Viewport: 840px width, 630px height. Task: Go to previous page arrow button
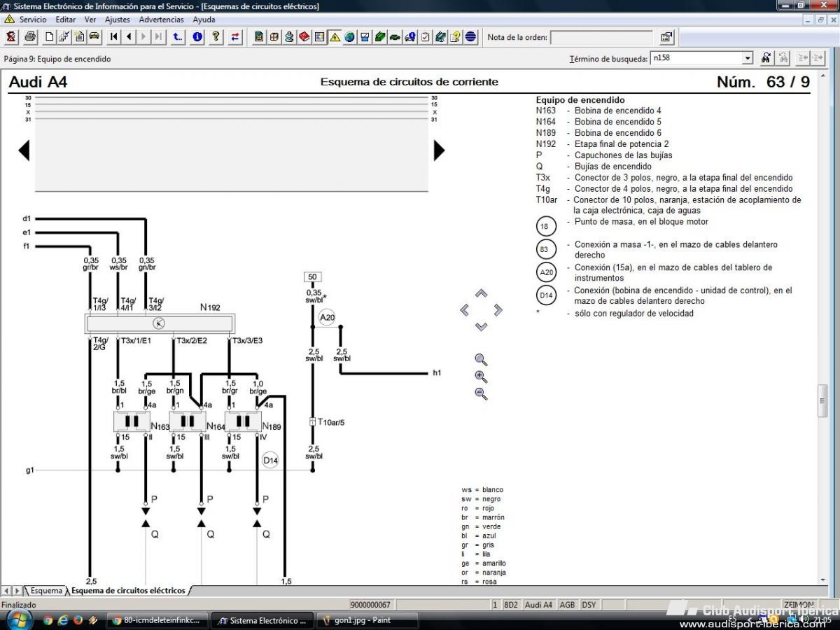(x=129, y=37)
